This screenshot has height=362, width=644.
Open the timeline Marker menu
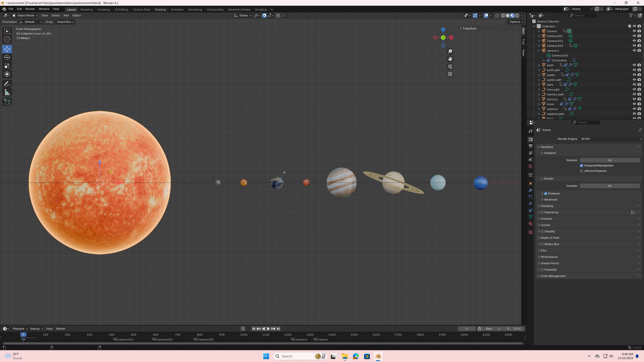61,329
